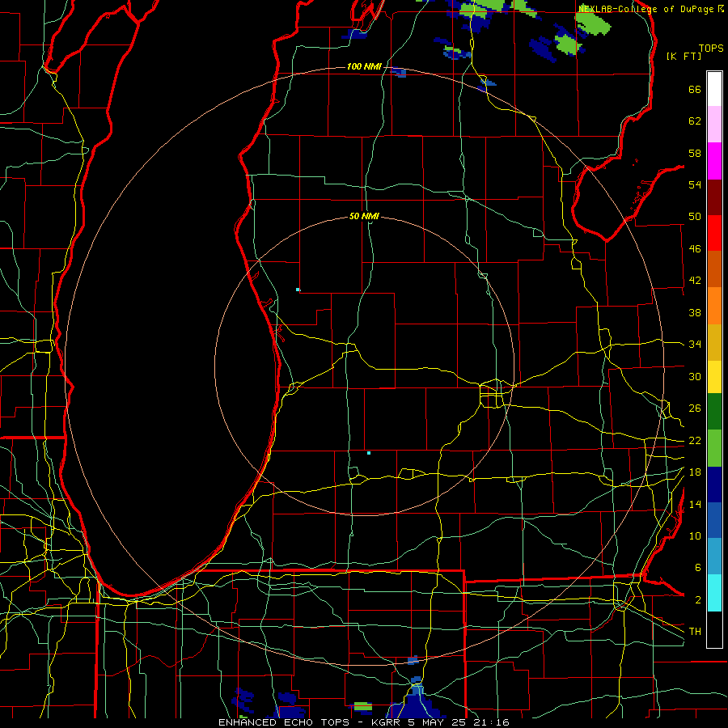Image resolution: width=728 pixels, height=728 pixels.
Task: Click the '18' legend value
Action: 695,472
